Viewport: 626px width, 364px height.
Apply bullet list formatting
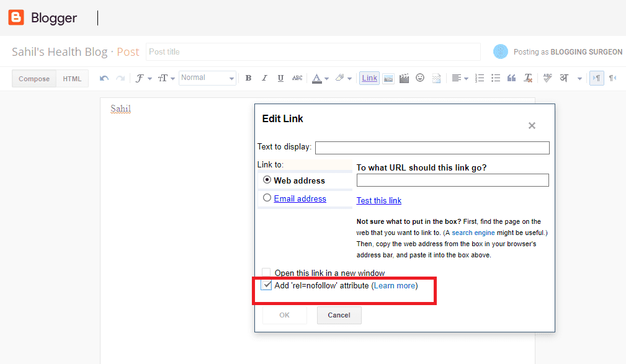(496, 78)
